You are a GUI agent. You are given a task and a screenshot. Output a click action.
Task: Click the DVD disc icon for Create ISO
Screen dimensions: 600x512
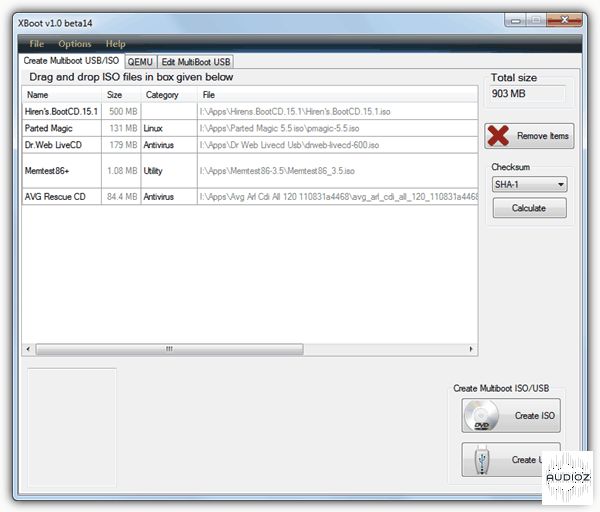[481, 416]
